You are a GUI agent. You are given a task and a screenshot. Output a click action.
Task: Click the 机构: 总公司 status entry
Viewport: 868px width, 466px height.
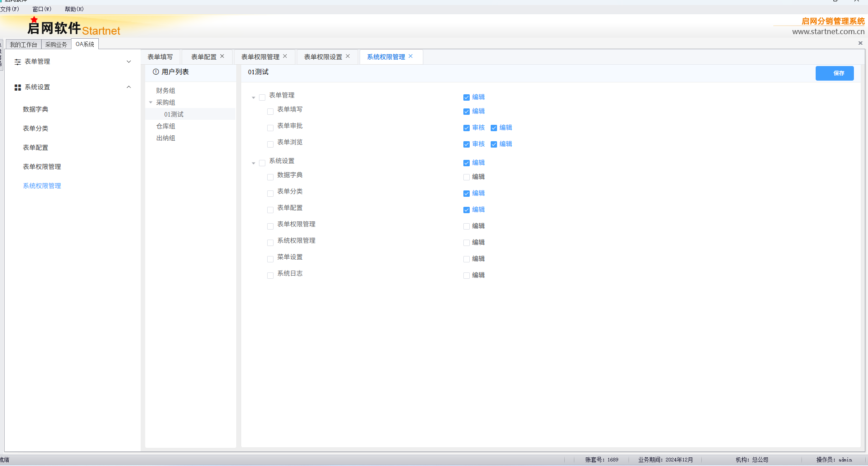point(752,460)
